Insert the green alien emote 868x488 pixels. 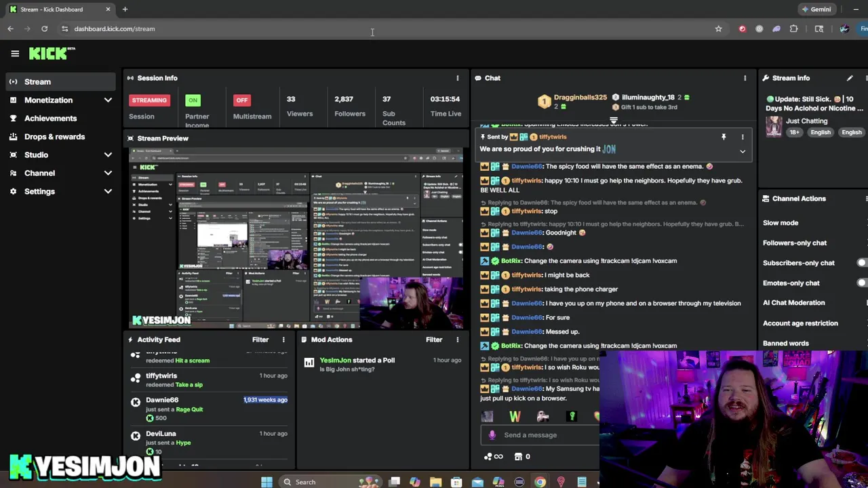pyautogui.click(x=572, y=416)
